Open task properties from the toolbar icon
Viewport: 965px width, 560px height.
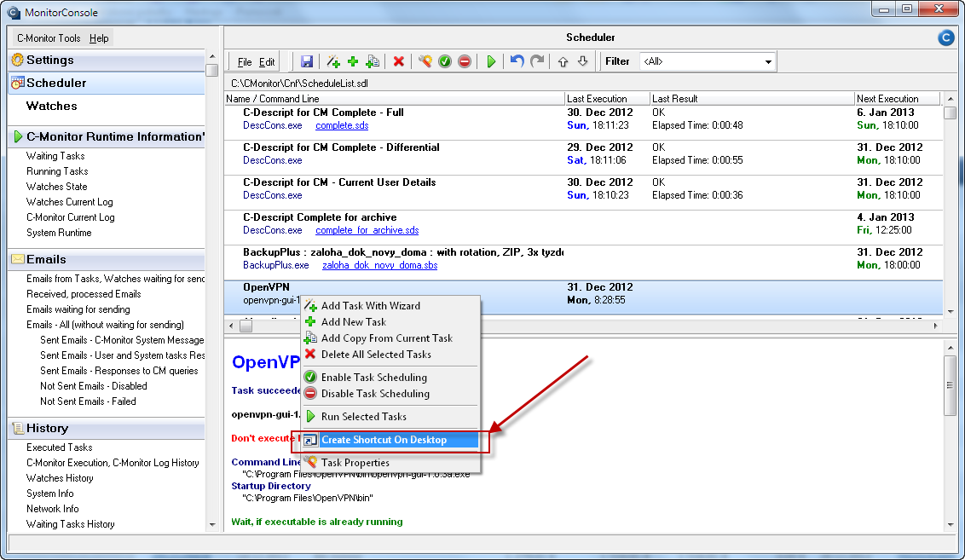point(425,61)
